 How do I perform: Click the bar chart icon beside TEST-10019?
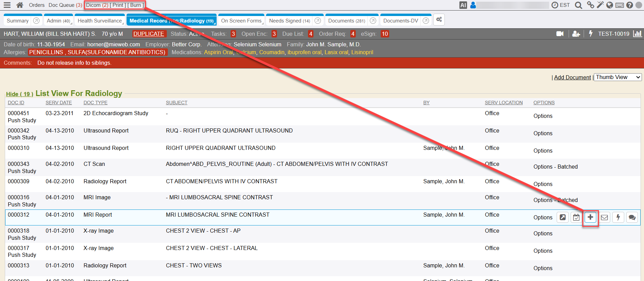637,34
